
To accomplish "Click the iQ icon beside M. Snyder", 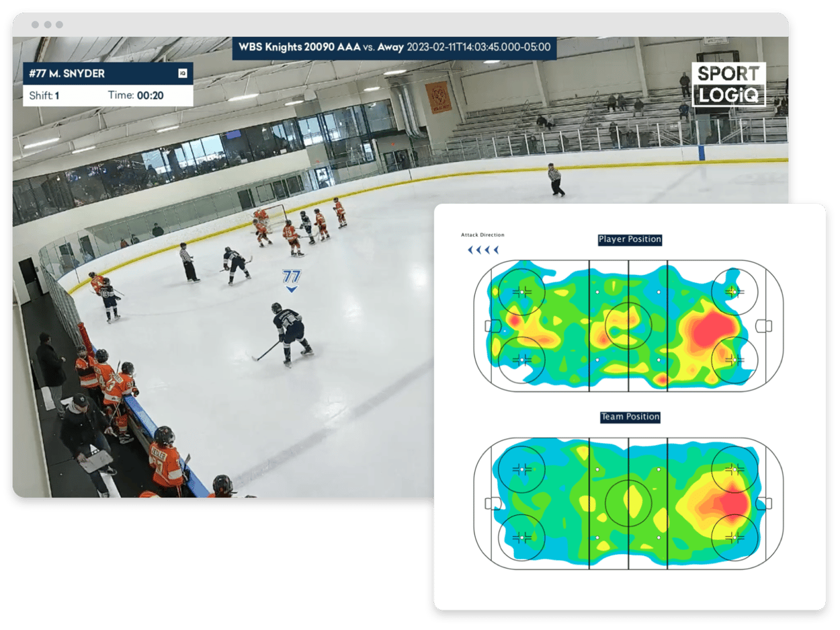I will pyautogui.click(x=182, y=73).
